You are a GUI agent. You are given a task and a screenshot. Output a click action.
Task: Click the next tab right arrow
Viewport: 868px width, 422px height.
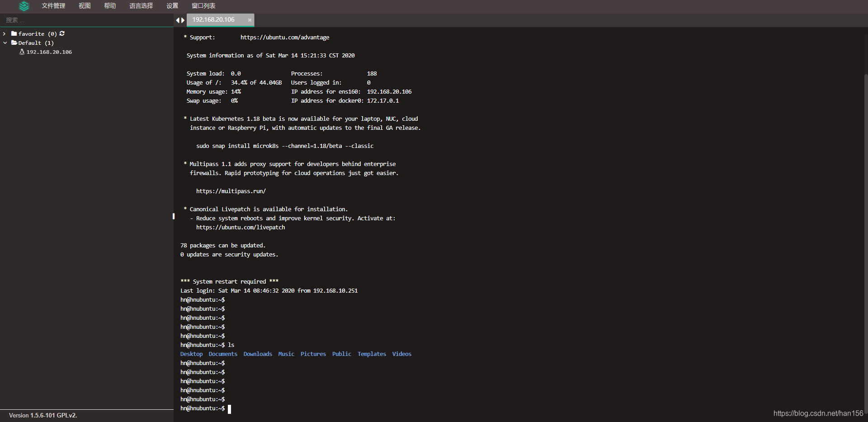[183, 20]
